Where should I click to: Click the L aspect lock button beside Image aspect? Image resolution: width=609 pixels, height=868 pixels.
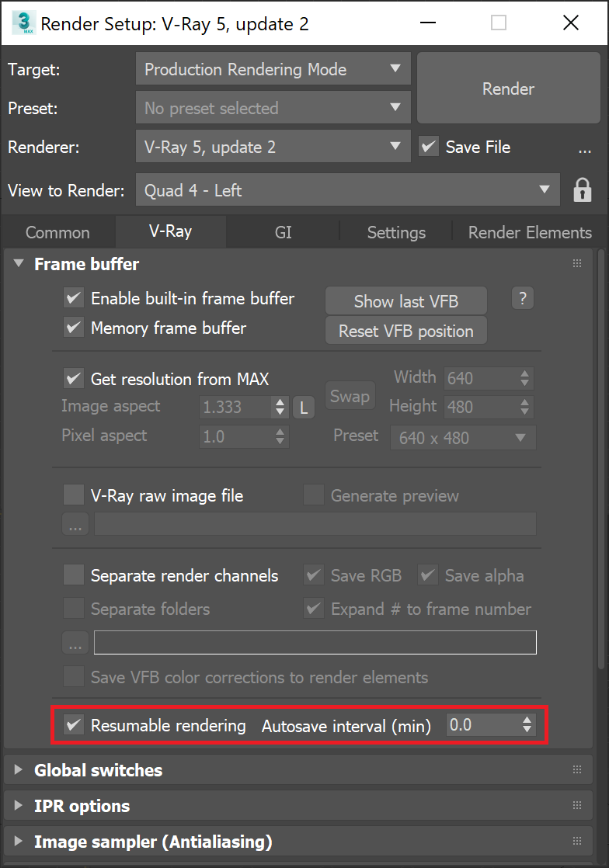(x=303, y=407)
